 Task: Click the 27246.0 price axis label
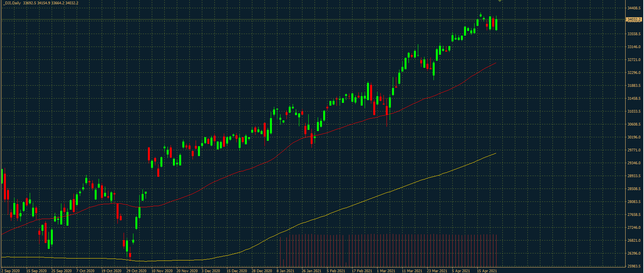pyautogui.click(x=634, y=228)
